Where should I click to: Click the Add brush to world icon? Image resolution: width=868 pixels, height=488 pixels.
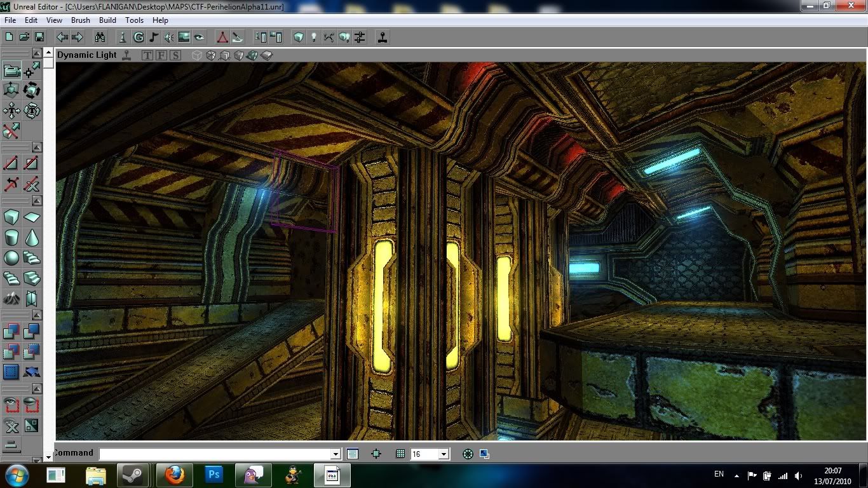point(11,331)
